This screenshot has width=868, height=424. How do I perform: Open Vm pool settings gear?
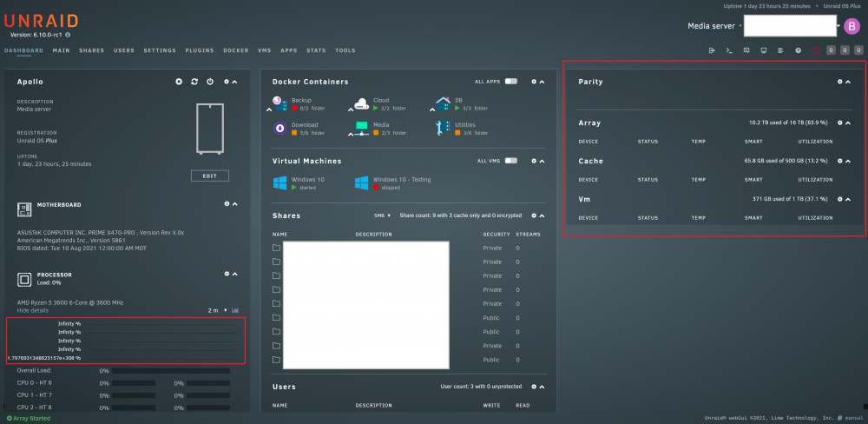click(x=839, y=199)
